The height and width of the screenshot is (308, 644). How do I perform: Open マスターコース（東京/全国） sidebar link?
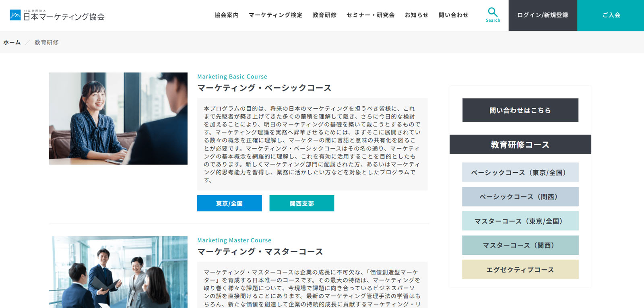[520, 221]
